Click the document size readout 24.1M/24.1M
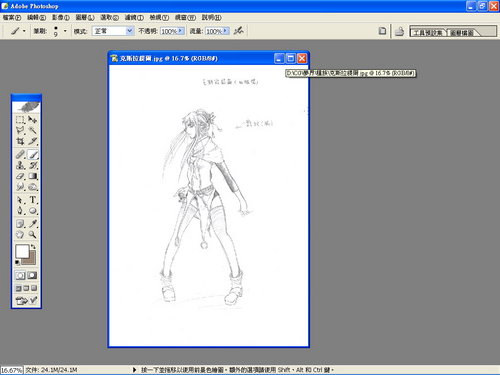The image size is (500, 375). (52, 370)
